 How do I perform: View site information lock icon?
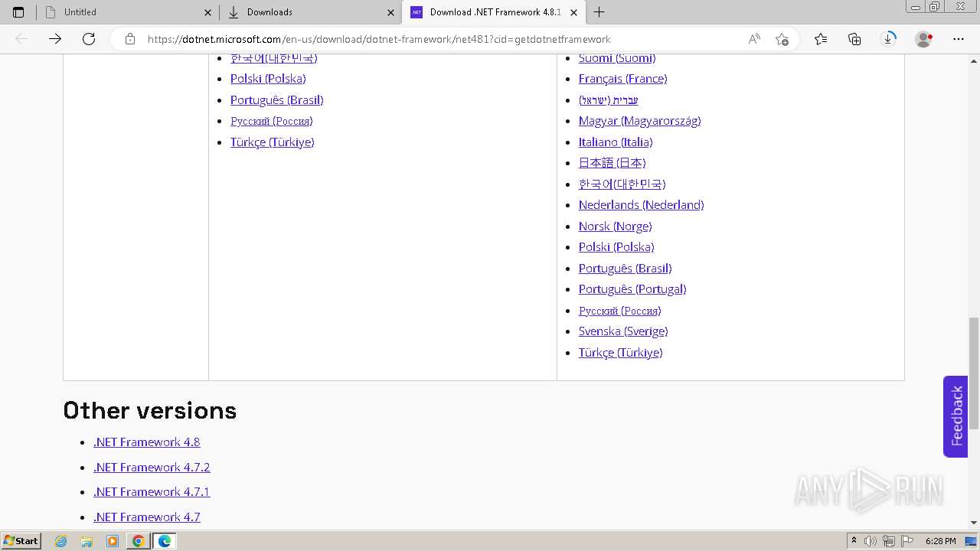click(130, 39)
